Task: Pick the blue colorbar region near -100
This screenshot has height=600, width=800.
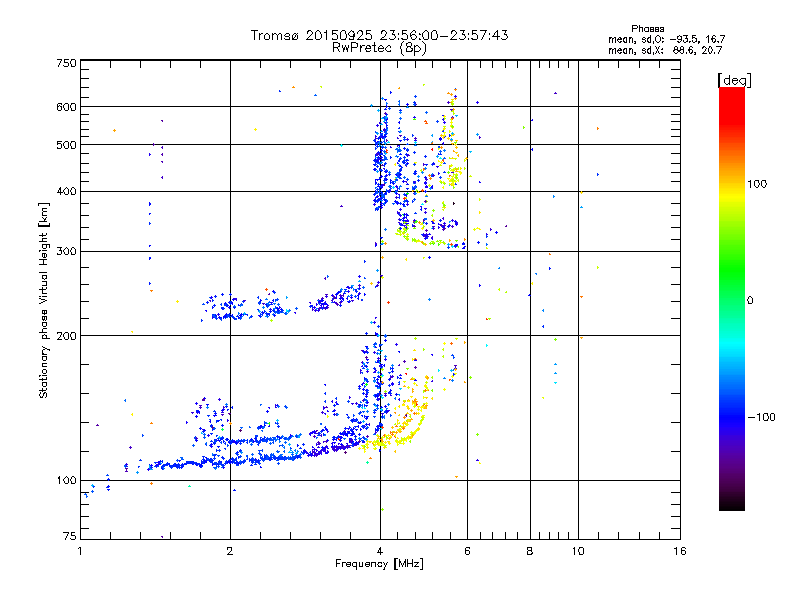Action: 732,417
